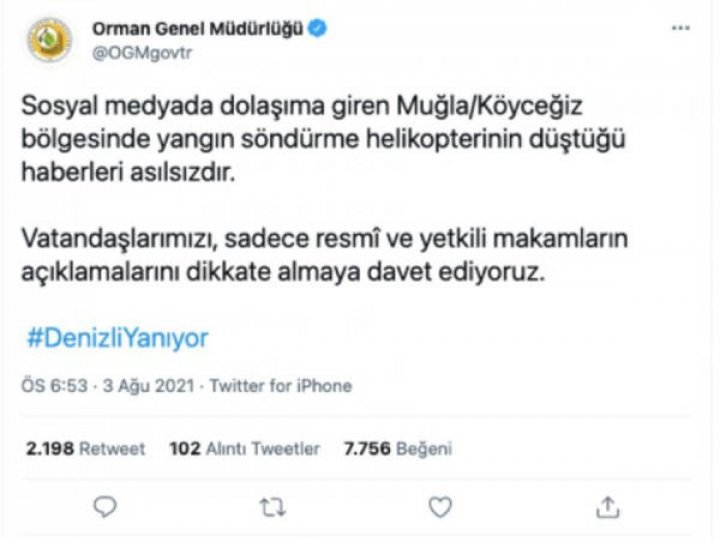The width and height of the screenshot is (720, 542).
Task: Open the Twitter for iPhone source link
Action: (x=281, y=385)
